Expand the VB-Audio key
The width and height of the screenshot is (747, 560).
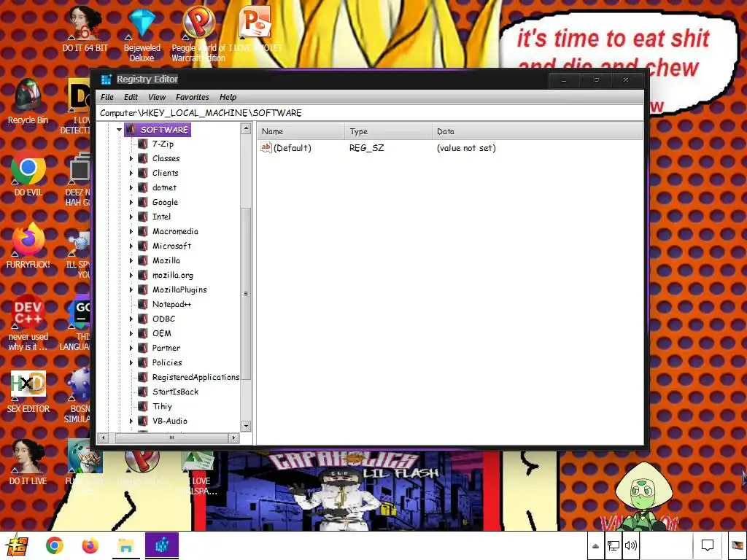pos(131,421)
